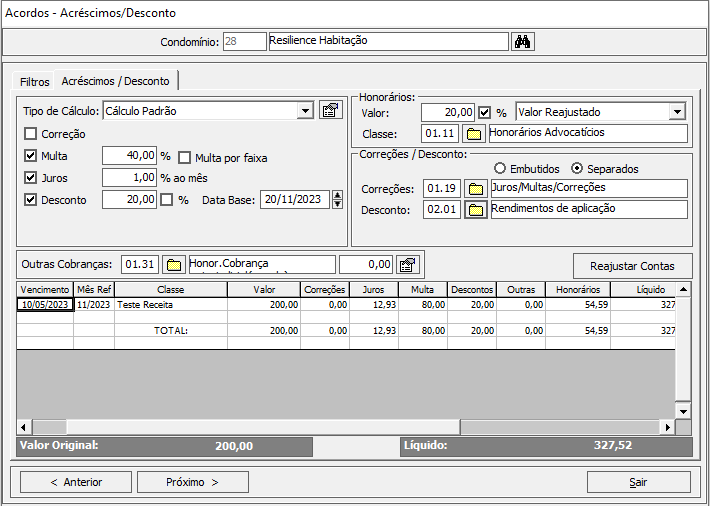Edit Desconto value field
710x506 pixels.
click(130, 199)
